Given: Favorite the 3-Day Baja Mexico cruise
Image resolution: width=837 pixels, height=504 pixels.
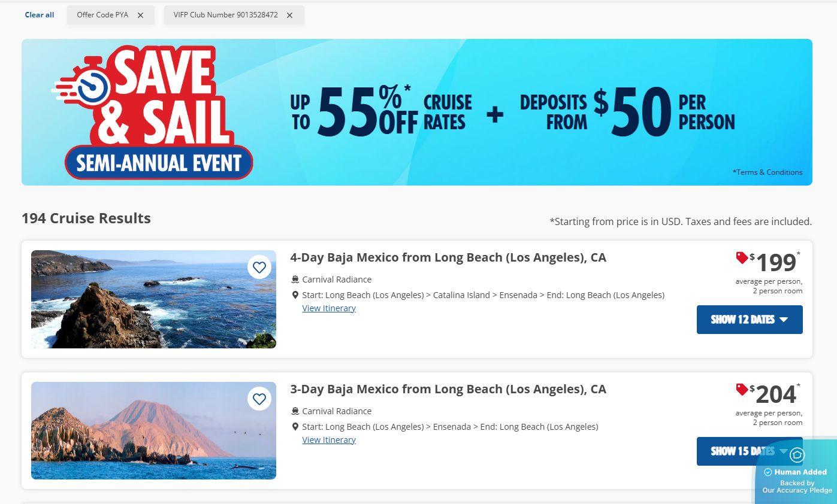Looking at the screenshot, I should pyautogui.click(x=259, y=399).
